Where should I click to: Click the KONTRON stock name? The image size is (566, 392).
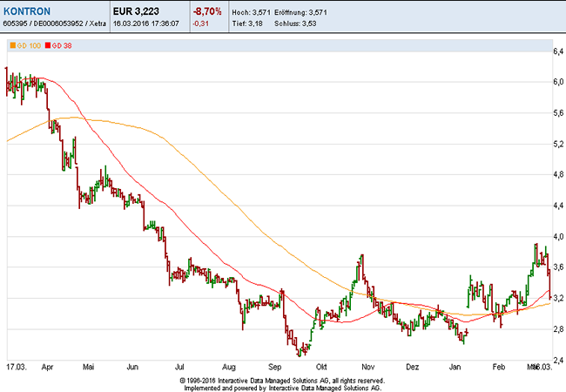click(x=27, y=11)
